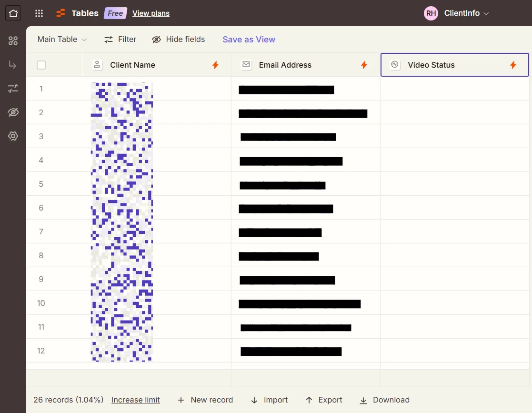Screen dimensions: 532x413
Task: Add a New record
Action: click(205, 400)
